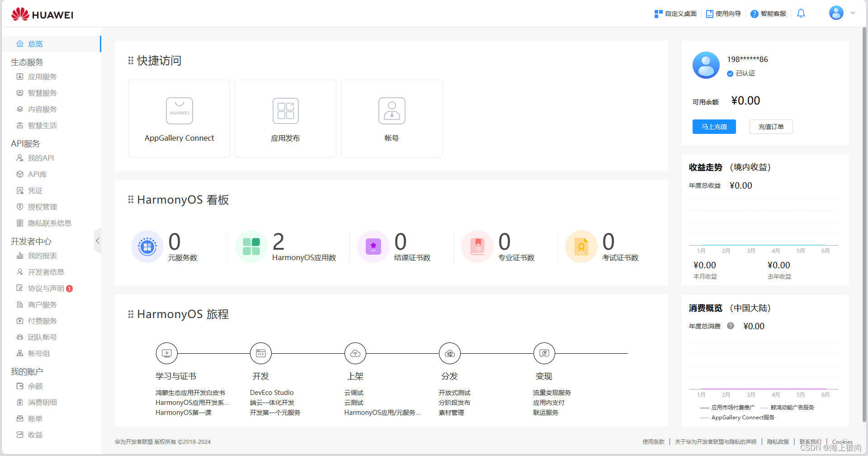Click the 结课证书数 purple icon
The width and height of the screenshot is (868, 456).
point(373,247)
